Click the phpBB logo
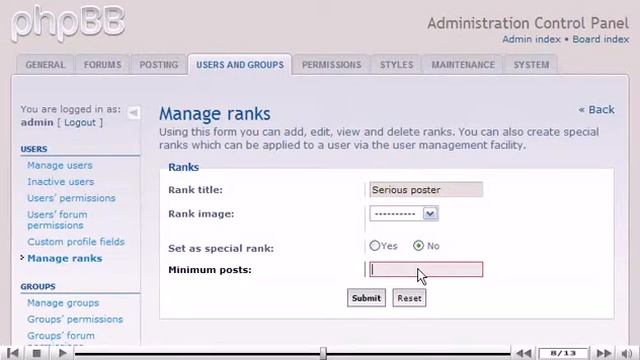Screen dimensions: 640x360 [x=68, y=23]
